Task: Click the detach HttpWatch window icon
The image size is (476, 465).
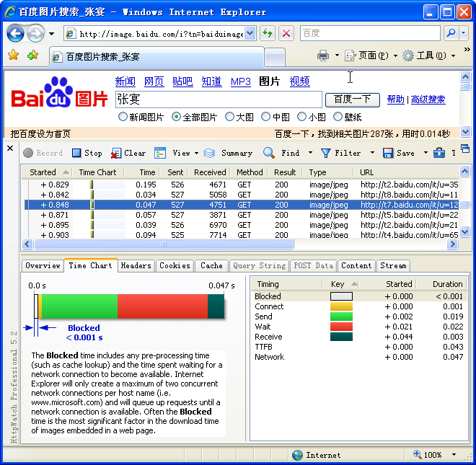Action: pos(464,149)
